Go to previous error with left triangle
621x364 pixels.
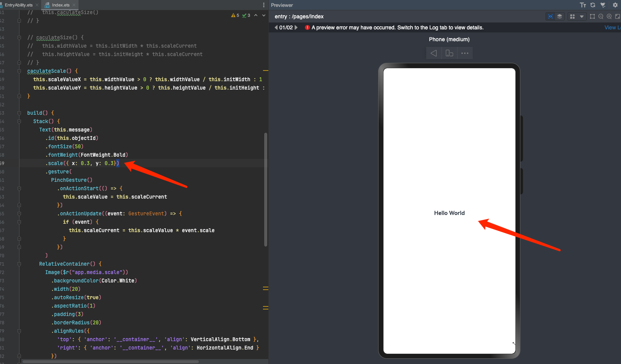276,27
